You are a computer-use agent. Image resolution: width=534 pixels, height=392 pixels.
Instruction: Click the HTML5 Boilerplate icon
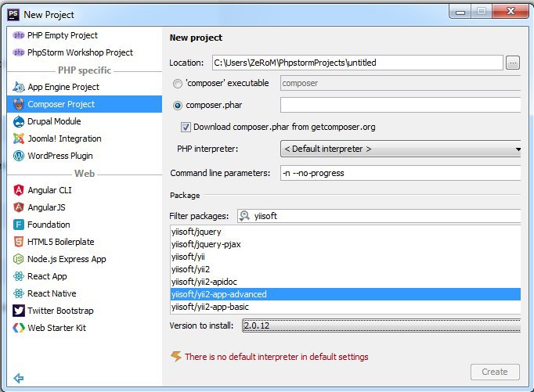click(x=19, y=242)
